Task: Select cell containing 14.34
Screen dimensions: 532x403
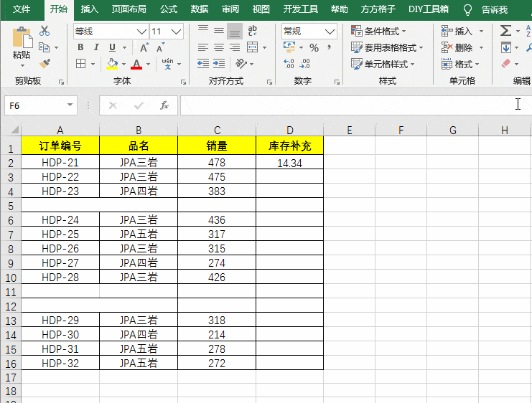Action: pos(290,162)
